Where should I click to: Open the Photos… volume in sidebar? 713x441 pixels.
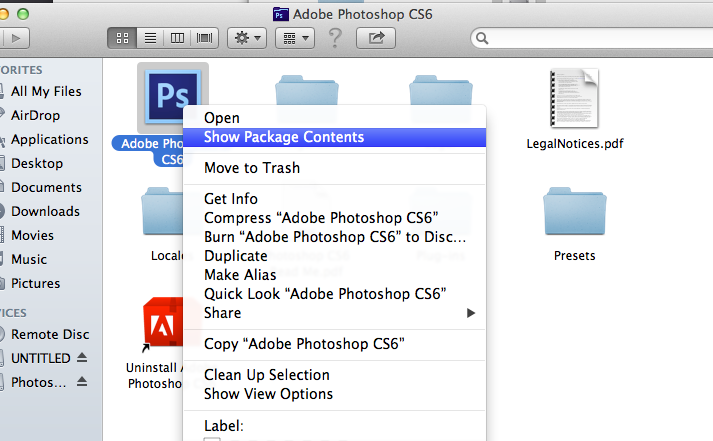39,382
